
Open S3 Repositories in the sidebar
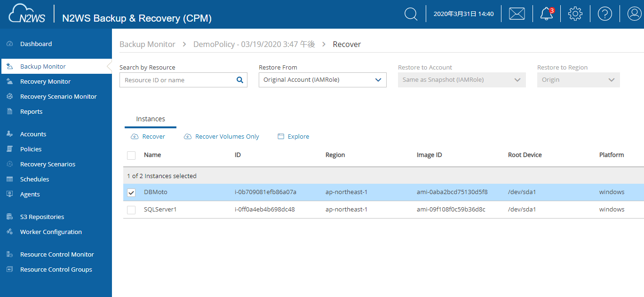pos(42,217)
